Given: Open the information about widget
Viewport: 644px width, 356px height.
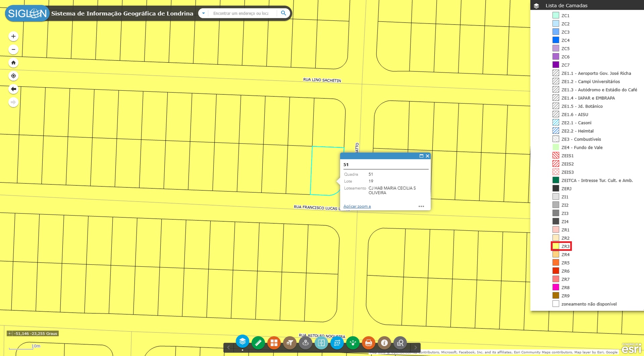Looking at the screenshot, I should [384, 343].
